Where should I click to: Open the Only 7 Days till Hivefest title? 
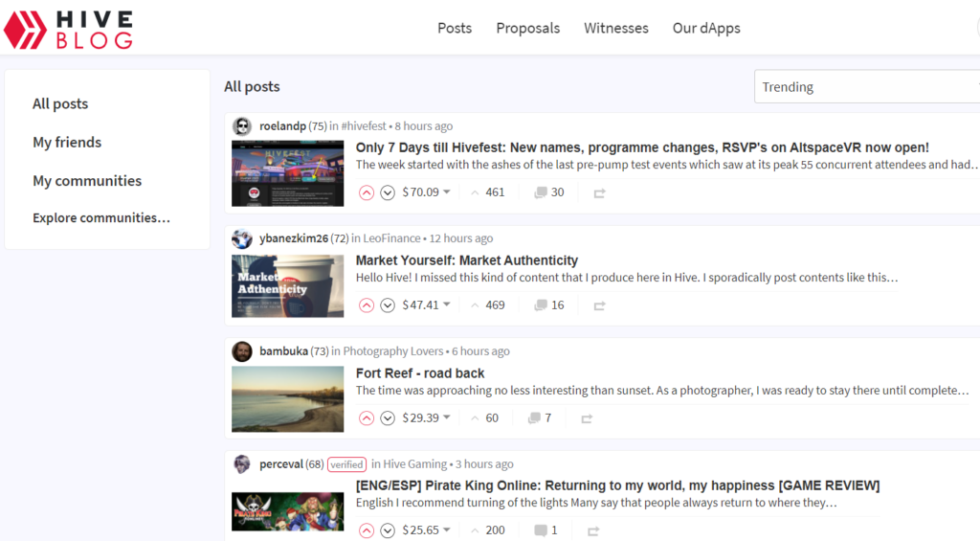(x=642, y=147)
